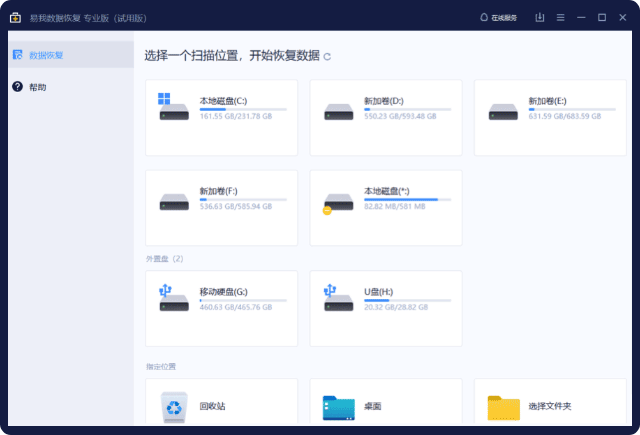Image resolution: width=640 pixels, height=435 pixels.
Task: Click the 161.55 GB/231.78 GB size text
Action: point(236,116)
